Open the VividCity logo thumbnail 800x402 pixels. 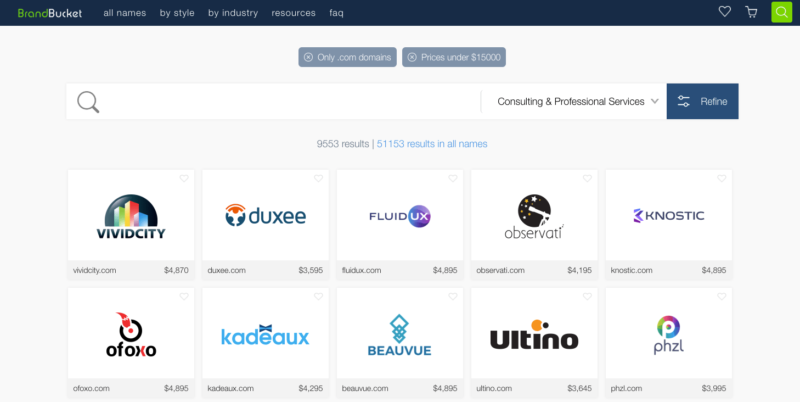pos(131,216)
